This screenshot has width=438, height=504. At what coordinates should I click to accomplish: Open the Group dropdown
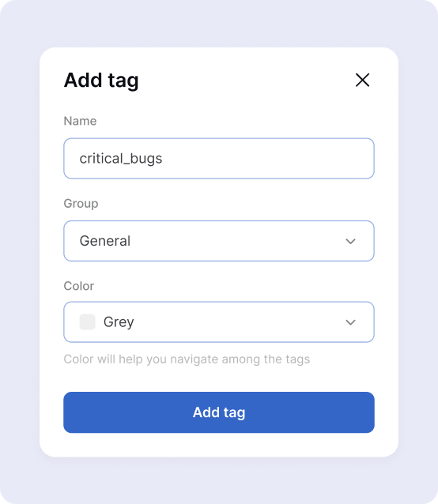pyautogui.click(x=219, y=241)
